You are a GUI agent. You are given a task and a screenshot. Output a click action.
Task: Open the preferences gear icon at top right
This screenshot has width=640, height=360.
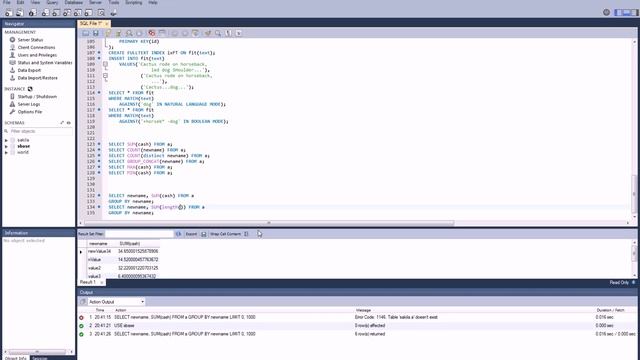[607, 12]
